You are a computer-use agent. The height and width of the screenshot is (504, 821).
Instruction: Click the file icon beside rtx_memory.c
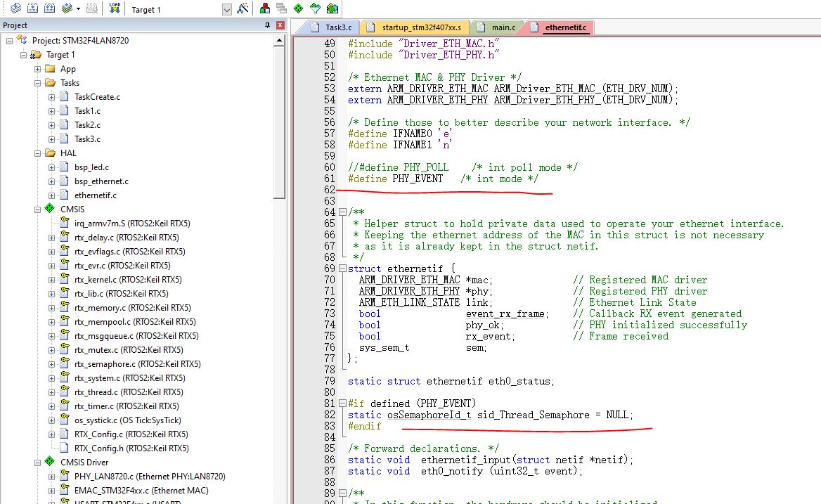(65, 306)
